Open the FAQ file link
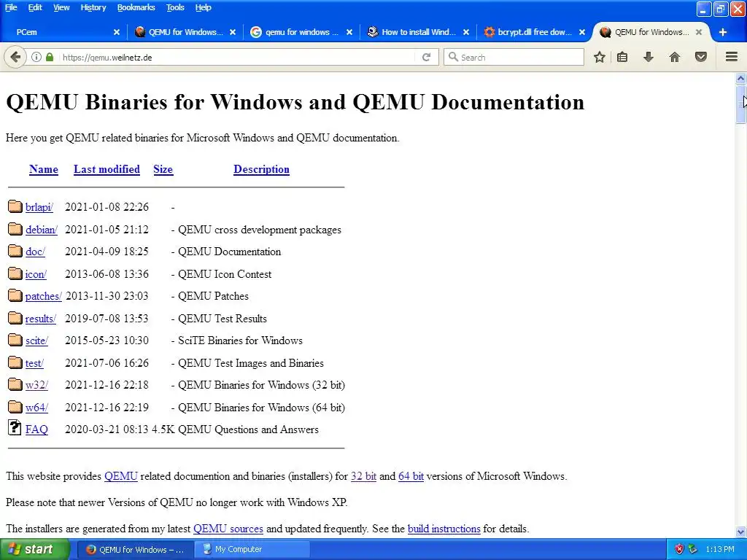Screen dimensions: 747x560 point(36,429)
